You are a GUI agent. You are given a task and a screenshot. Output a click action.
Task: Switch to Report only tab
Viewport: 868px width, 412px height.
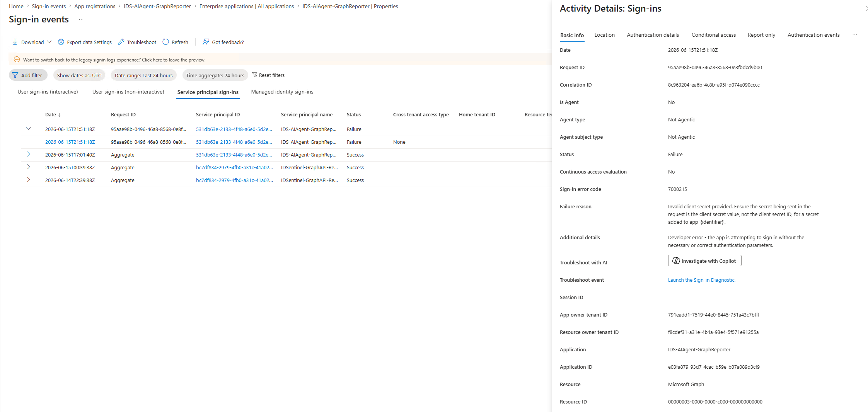[761, 35]
